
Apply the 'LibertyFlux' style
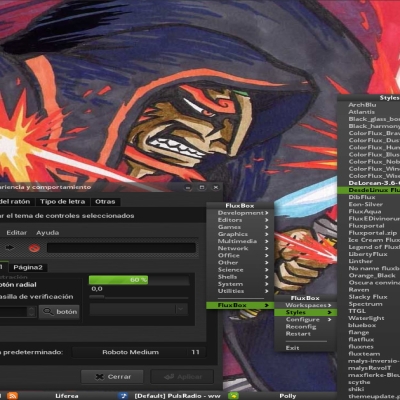tap(369, 254)
